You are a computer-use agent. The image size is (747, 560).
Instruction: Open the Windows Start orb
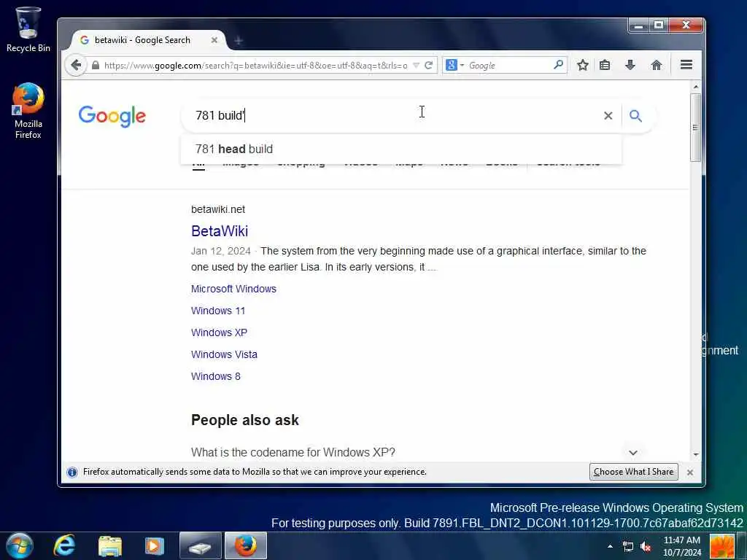click(20, 545)
